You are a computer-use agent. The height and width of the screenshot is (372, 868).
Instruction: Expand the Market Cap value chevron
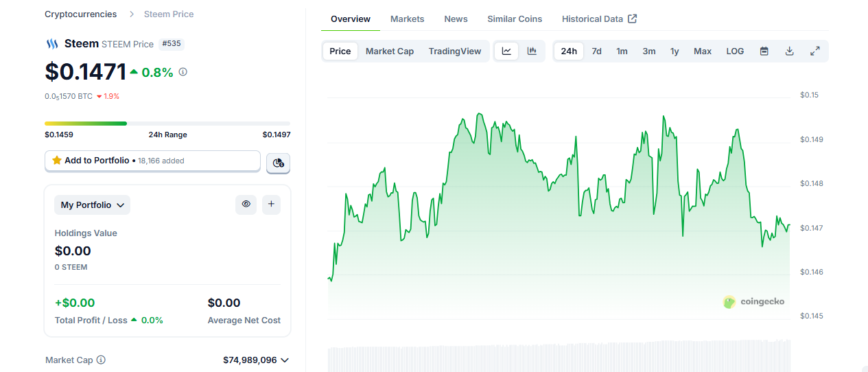click(285, 360)
